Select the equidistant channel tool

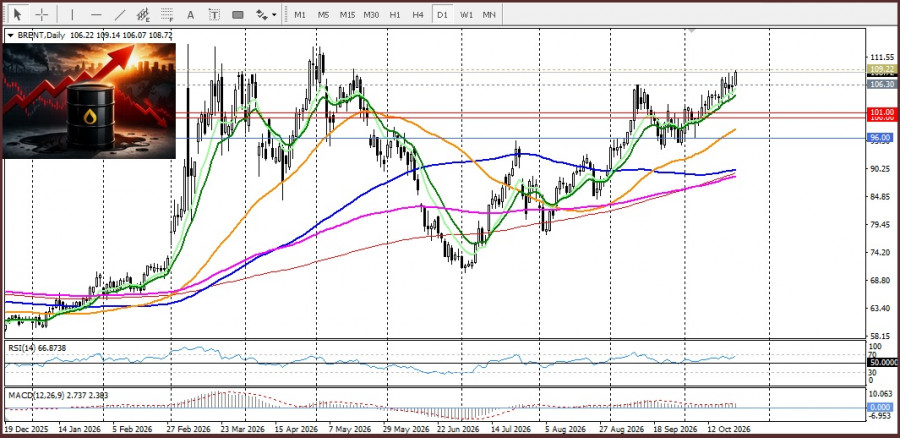143,14
